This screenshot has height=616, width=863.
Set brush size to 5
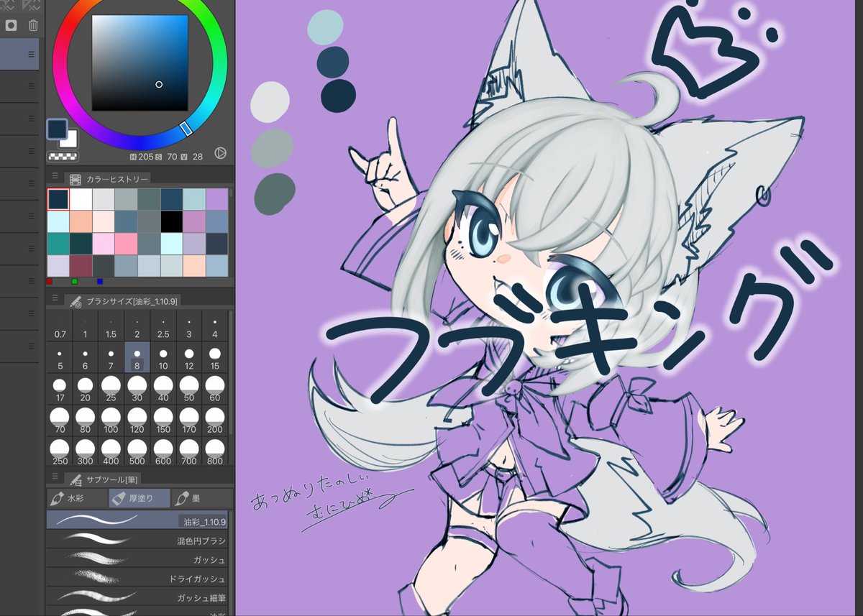pyautogui.click(x=60, y=359)
